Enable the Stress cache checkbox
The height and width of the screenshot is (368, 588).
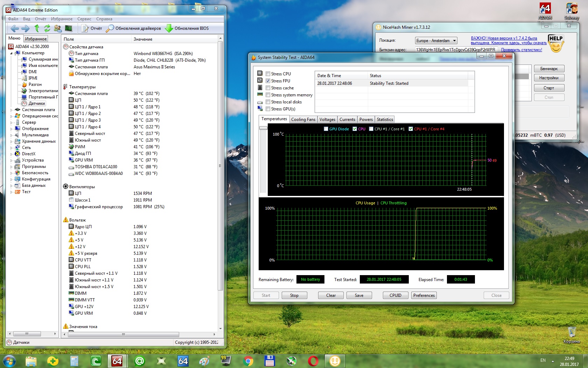(x=268, y=88)
